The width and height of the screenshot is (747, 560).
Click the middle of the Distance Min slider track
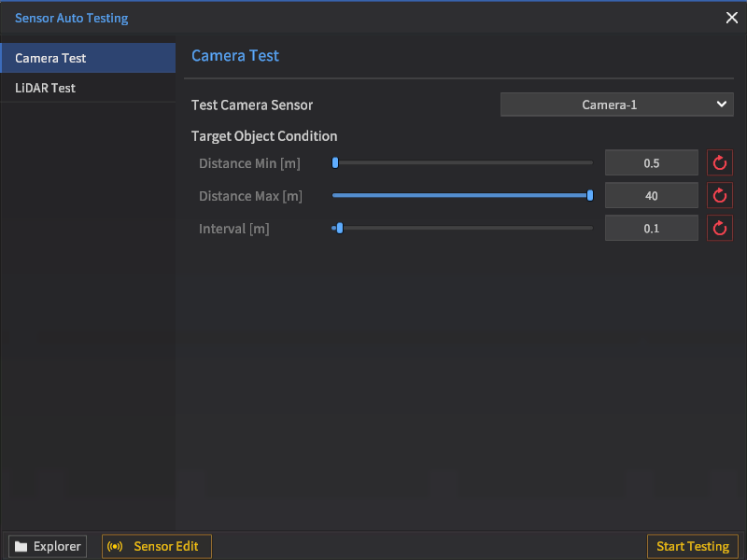463,163
